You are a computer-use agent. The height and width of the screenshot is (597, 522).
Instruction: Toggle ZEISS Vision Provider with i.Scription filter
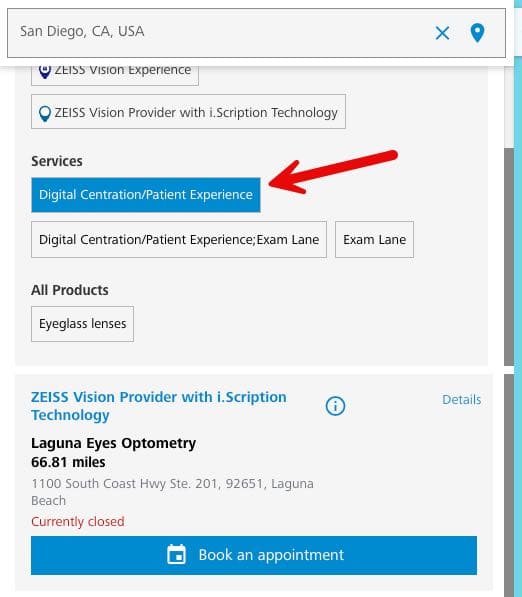[188, 112]
